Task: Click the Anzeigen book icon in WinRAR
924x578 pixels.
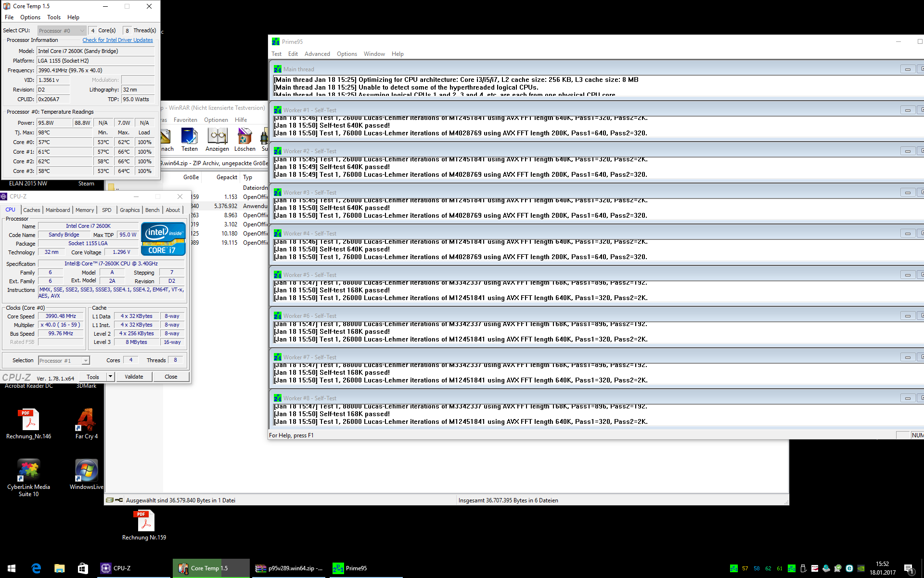Action: pyautogui.click(x=217, y=138)
